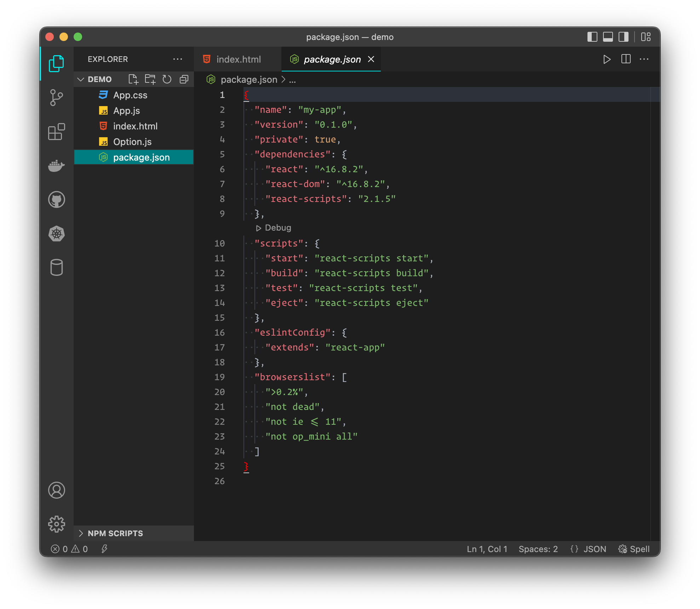Switch to the index.html tab

click(238, 59)
